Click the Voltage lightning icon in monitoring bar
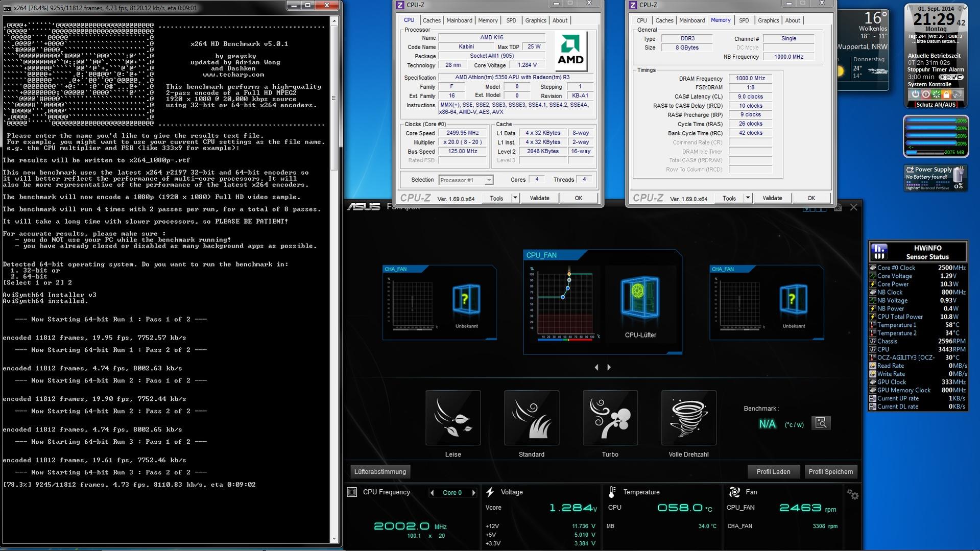The height and width of the screenshot is (551, 980). (x=490, y=492)
